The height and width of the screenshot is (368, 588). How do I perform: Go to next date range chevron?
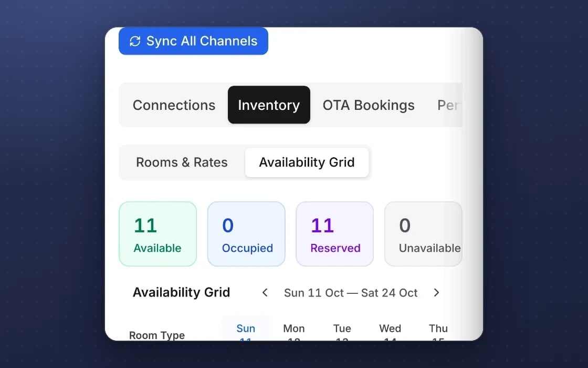point(436,292)
